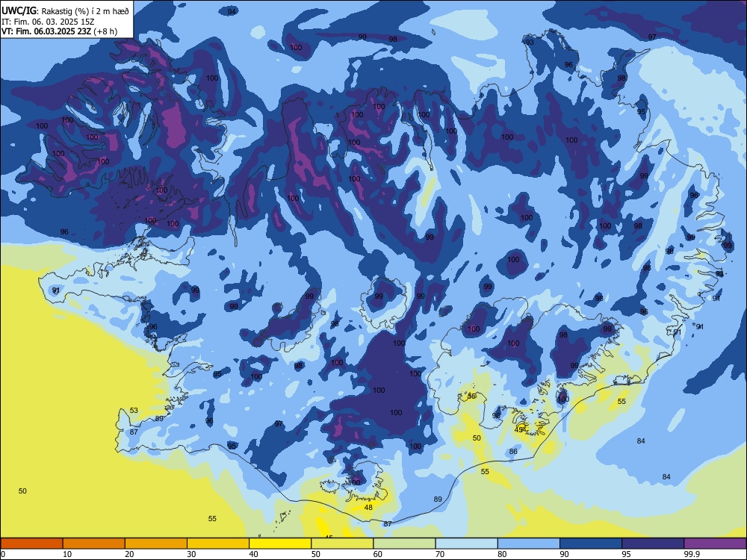
Task: Click the legend scale label '60'
Action: pos(378,554)
